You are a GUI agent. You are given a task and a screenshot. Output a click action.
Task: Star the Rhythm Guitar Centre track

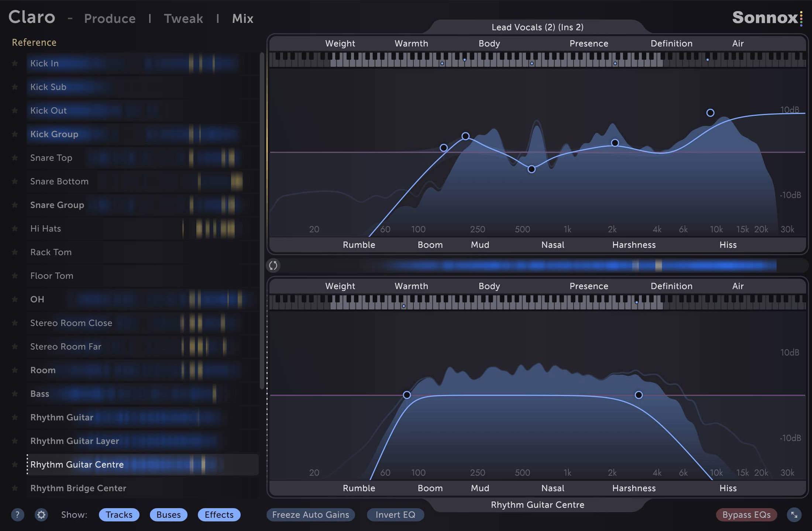(15, 465)
